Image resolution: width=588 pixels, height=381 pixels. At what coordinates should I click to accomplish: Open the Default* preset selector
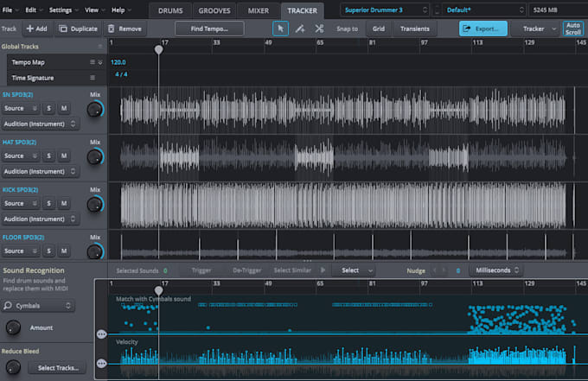tap(483, 10)
